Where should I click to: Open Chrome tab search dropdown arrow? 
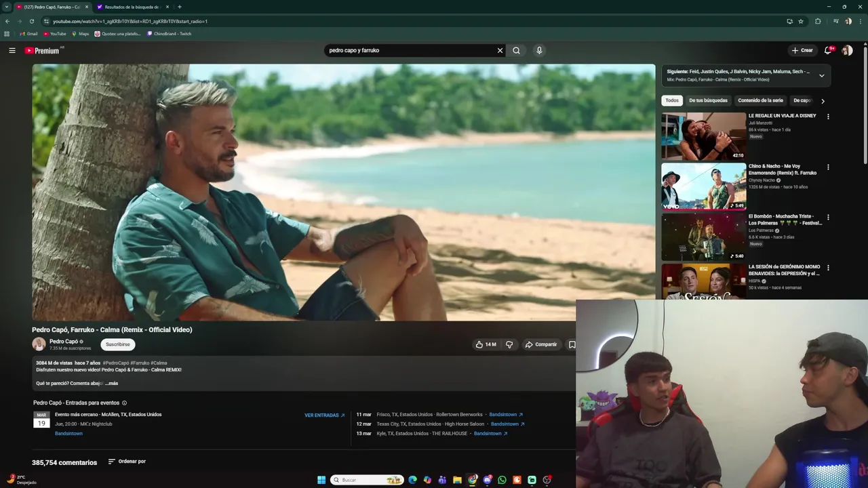coord(7,7)
